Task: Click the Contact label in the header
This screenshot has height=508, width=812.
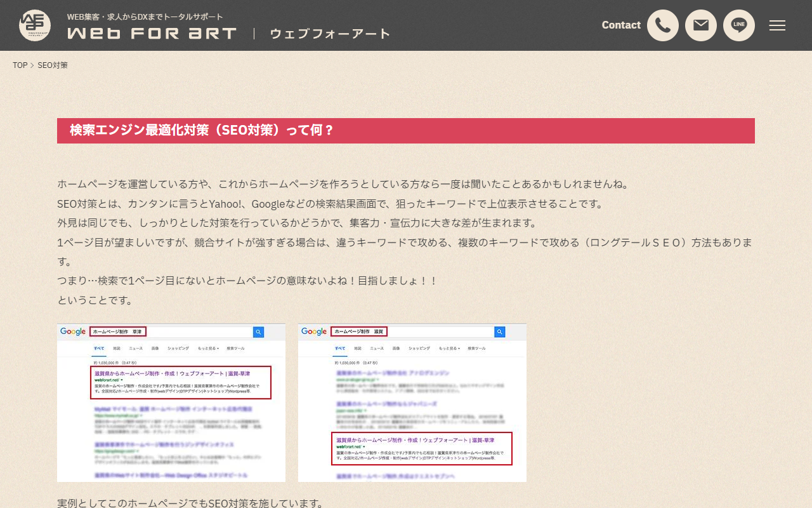Action: 621,25
